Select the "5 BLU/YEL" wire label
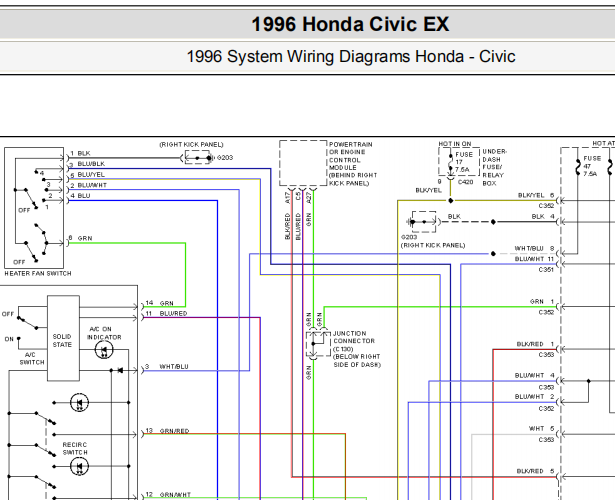 pyautogui.click(x=87, y=175)
